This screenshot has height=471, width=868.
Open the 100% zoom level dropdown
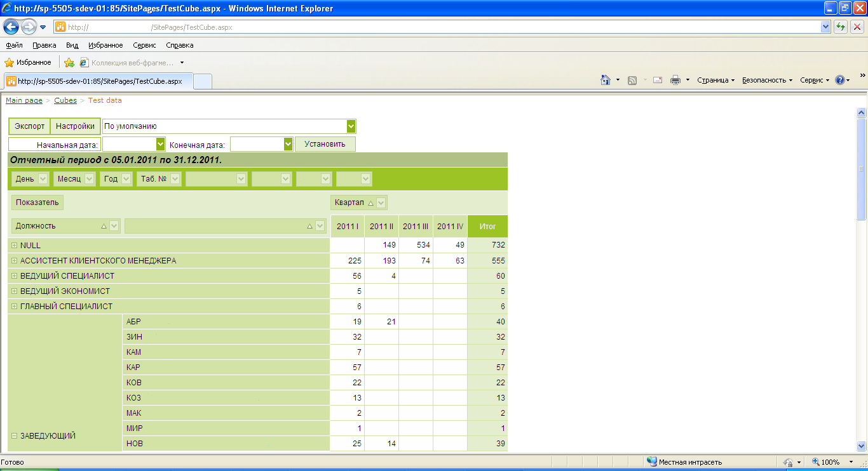coord(853,462)
